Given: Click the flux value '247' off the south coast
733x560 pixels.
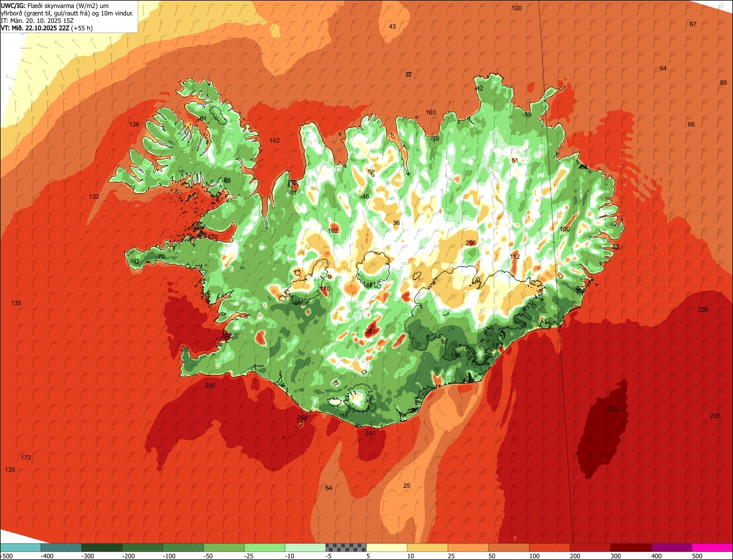Looking at the screenshot, I should click(x=371, y=433).
